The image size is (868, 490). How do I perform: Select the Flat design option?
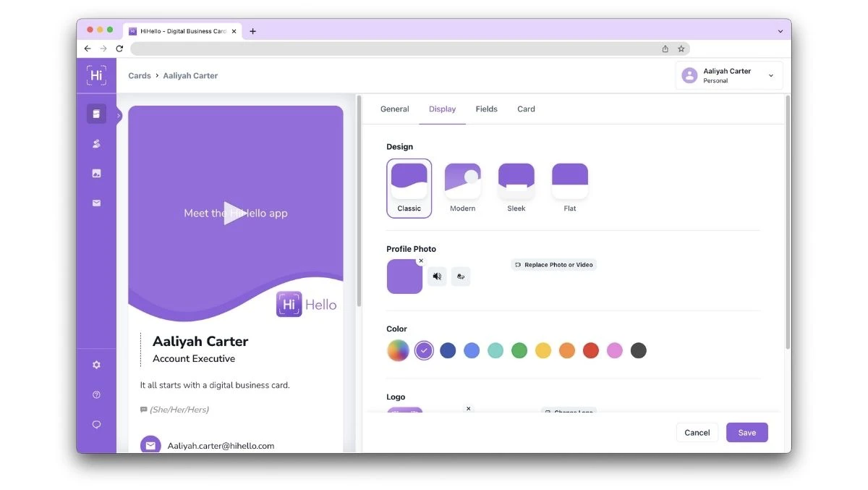click(x=569, y=179)
